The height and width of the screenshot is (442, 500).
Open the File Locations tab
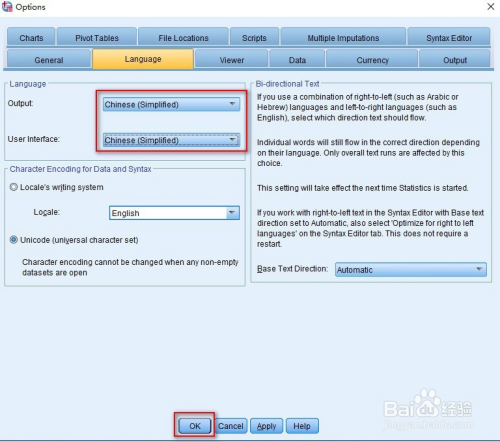[x=183, y=37]
